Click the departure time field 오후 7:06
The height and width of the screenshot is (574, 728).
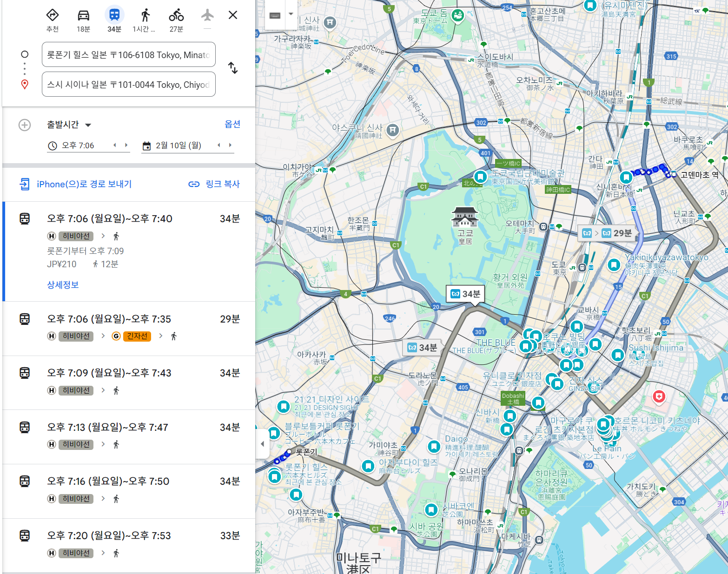(x=78, y=145)
